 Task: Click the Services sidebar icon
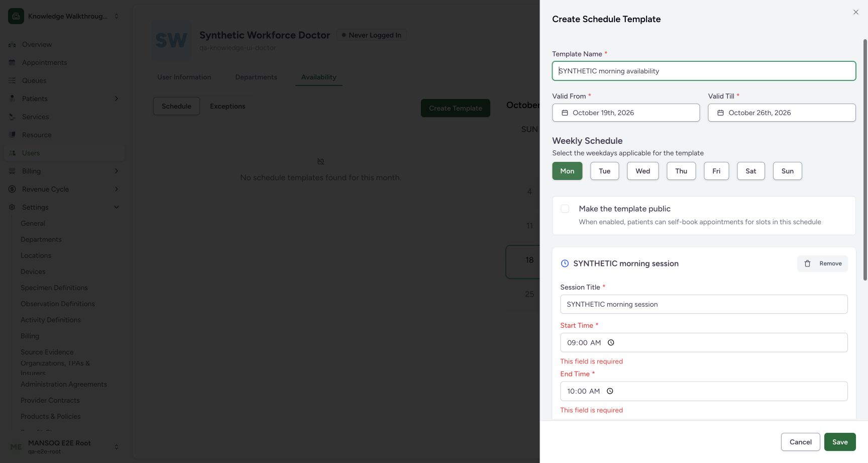pos(12,117)
